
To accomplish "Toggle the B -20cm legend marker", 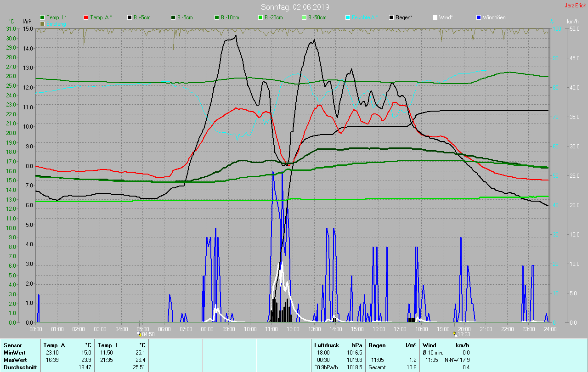I will click(260, 17).
